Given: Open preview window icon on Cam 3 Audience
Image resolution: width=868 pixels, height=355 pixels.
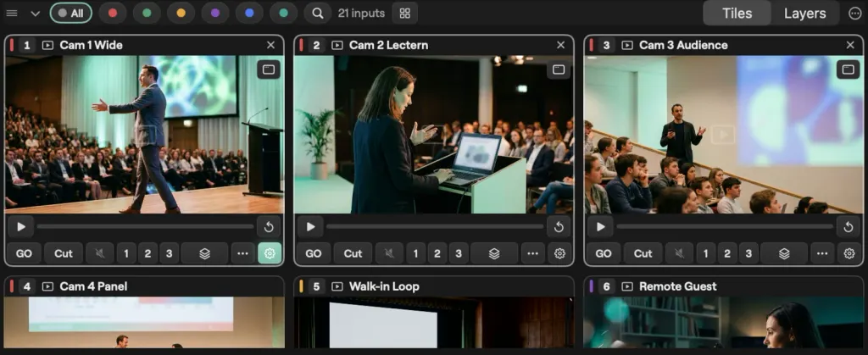Looking at the screenshot, I should pyautogui.click(x=848, y=69).
